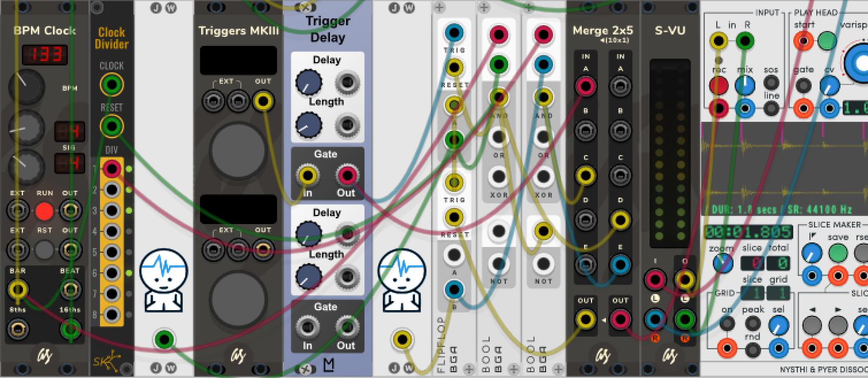Click left IN A jack on Merge 2x5
The height and width of the screenshot is (378, 868).
586,87
